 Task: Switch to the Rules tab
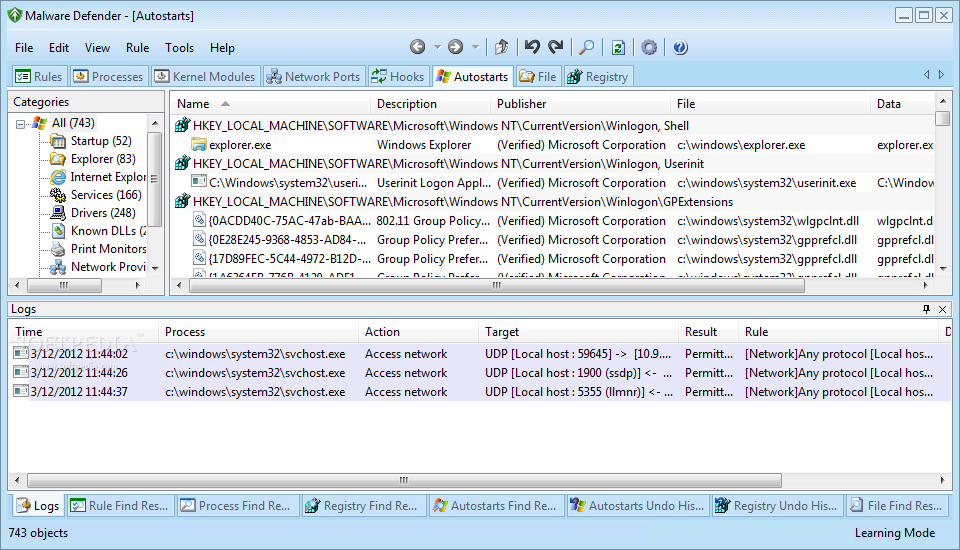point(39,77)
